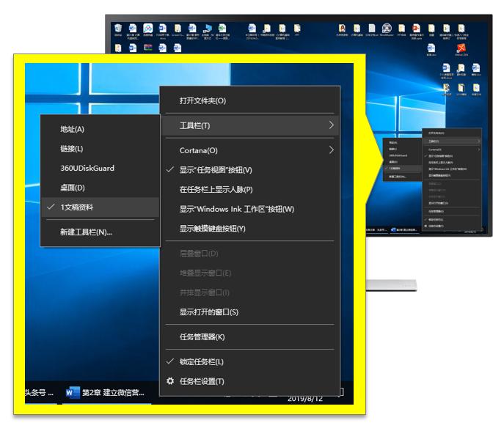Select 显示触摸键盘按钮(Y)

pos(249,229)
